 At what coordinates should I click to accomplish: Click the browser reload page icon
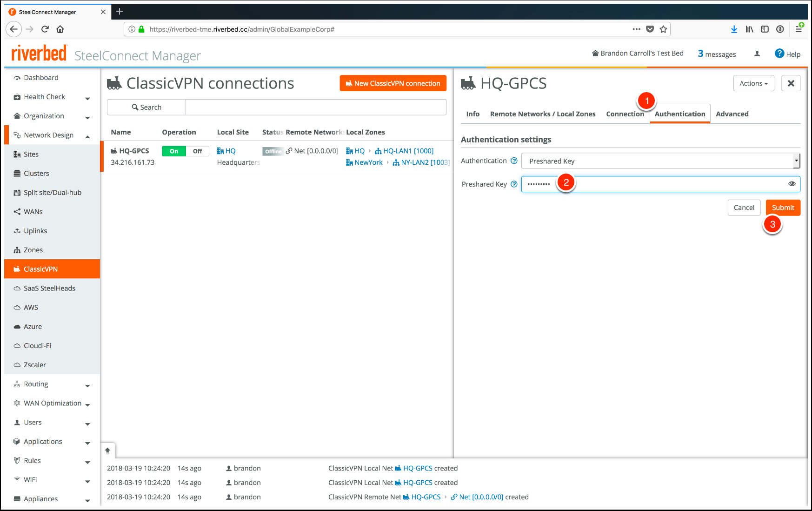click(x=45, y=29)
